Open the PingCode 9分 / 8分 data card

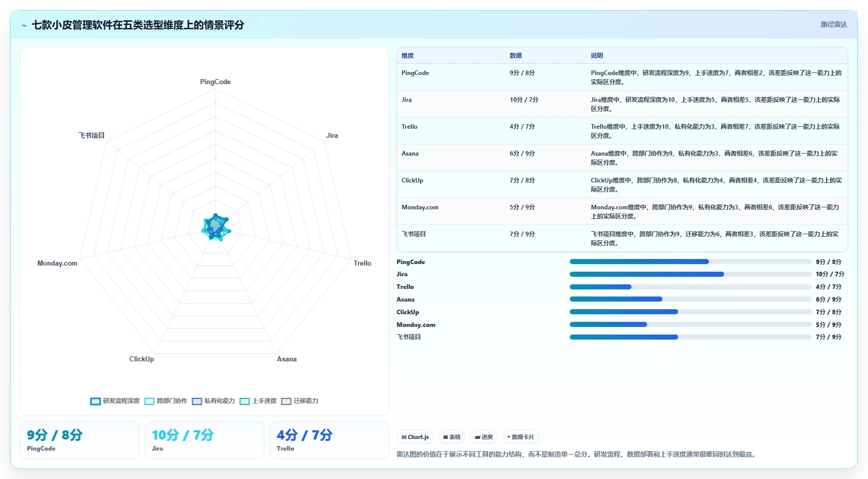[x=80, y=440]
